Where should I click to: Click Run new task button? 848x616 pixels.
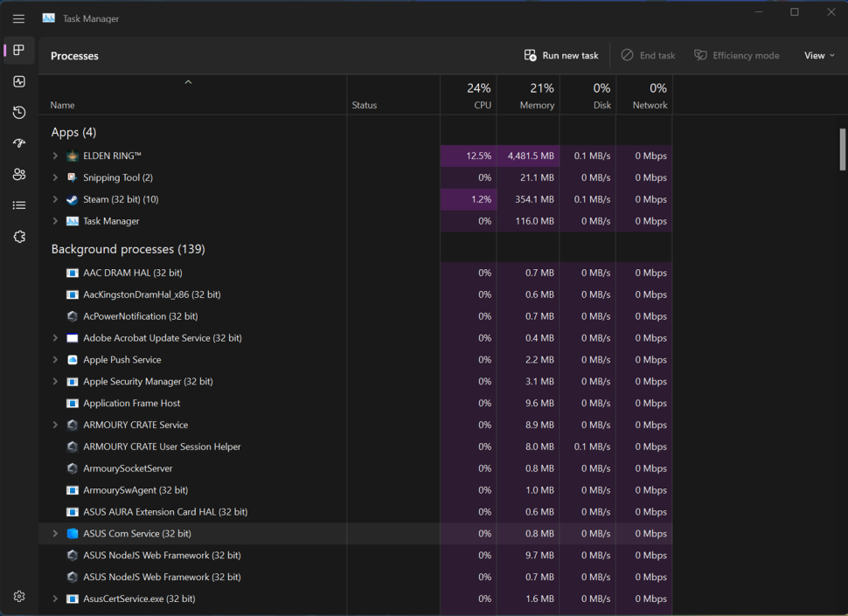(x=561, y=56)
